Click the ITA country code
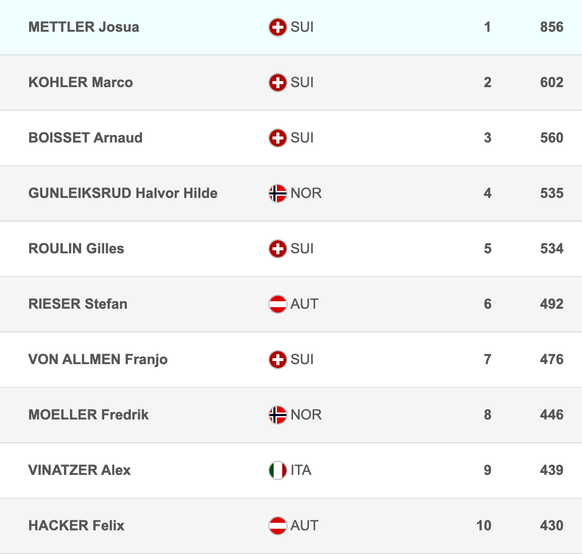582x554 pixels. (x=301, y=470)
